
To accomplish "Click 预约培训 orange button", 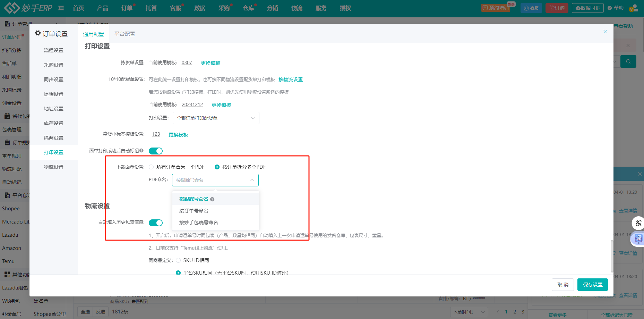I will [x=496, y=8].
